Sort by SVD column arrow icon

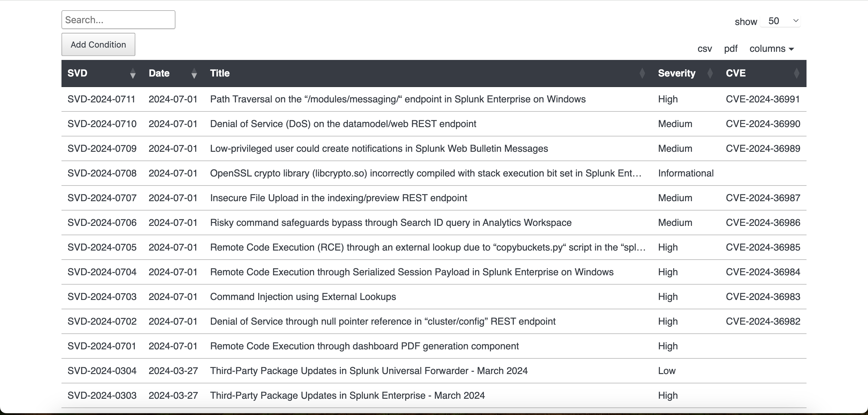(x=133, y=73)
